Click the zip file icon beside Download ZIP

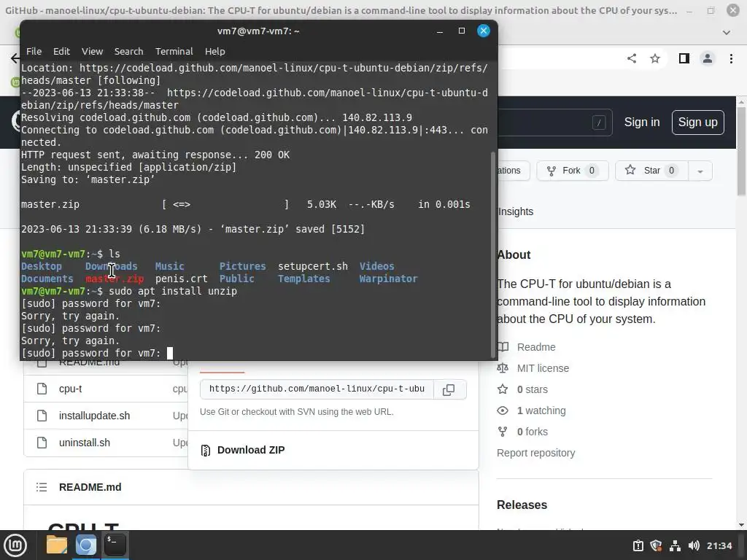pos(205,450)
